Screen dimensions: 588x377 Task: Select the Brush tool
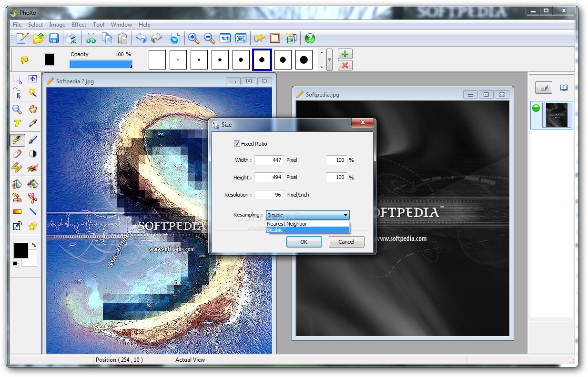click(32, 140)
